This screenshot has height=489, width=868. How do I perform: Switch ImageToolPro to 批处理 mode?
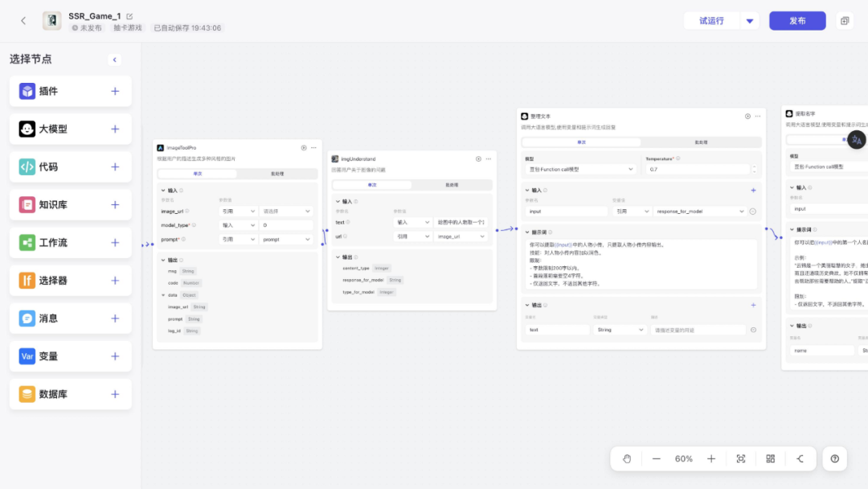pos(276,174)
